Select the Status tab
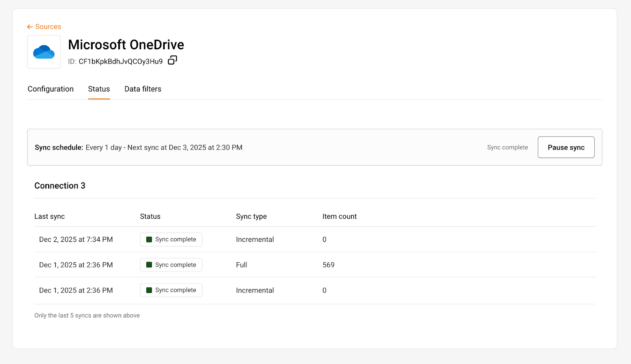The image size is (631, 364). point(99,89)
